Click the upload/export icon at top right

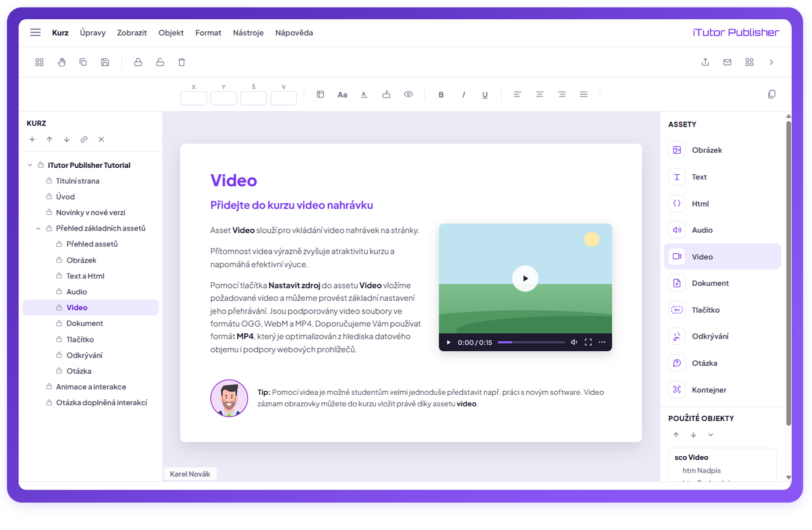point(705,62)
